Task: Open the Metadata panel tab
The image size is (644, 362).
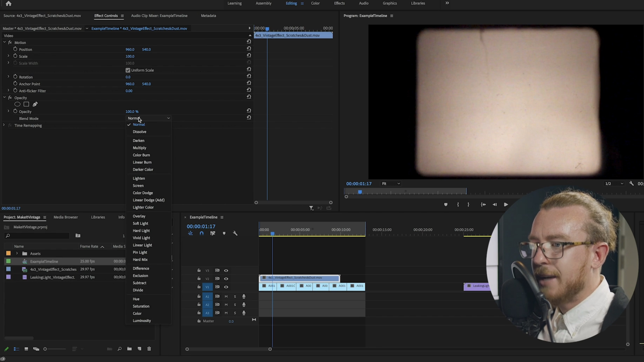Action: click(208, 16)
